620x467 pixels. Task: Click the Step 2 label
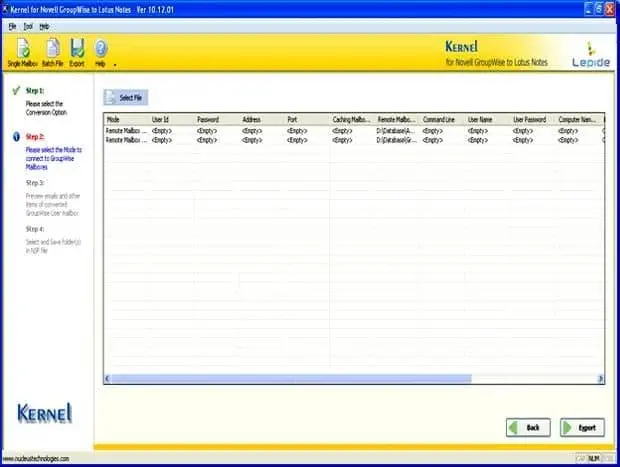pyautogui.click(x=35, y=137)
